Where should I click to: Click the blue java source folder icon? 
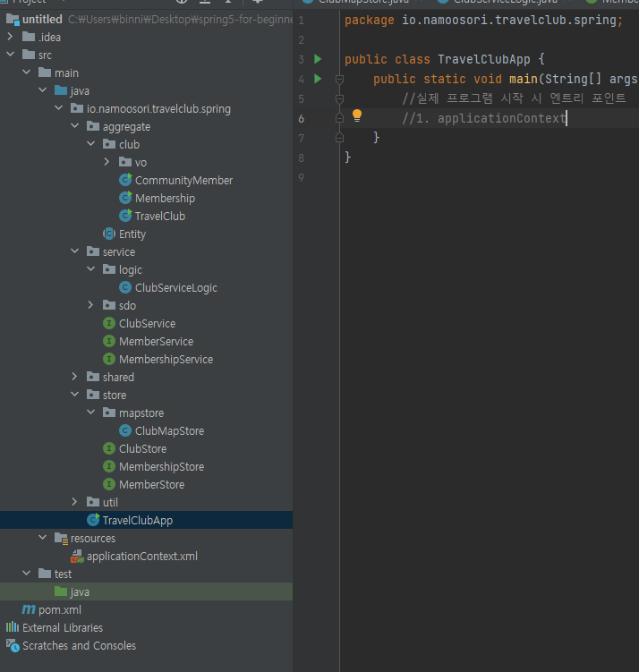click(61, 90)
